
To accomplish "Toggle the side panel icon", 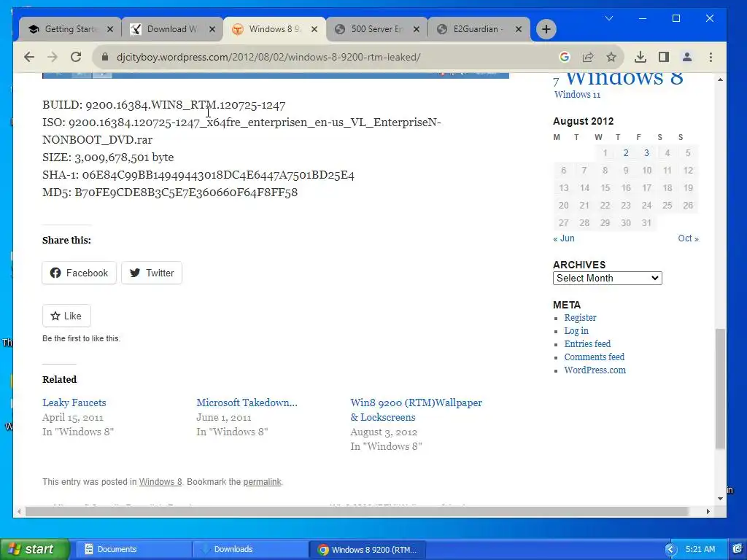I will pyautogui.click(x=664, y=57).
